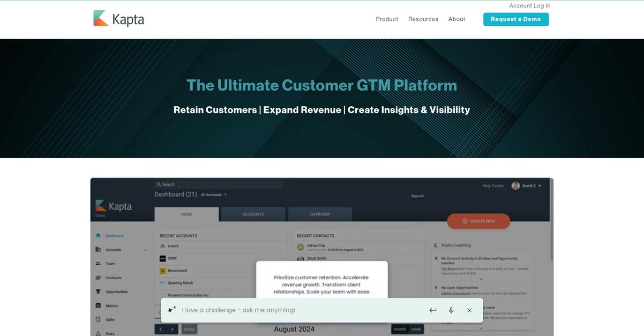This screenshot has width=644, height=336.
Task: Switch the calendar to week view
Action: point(416,329)
